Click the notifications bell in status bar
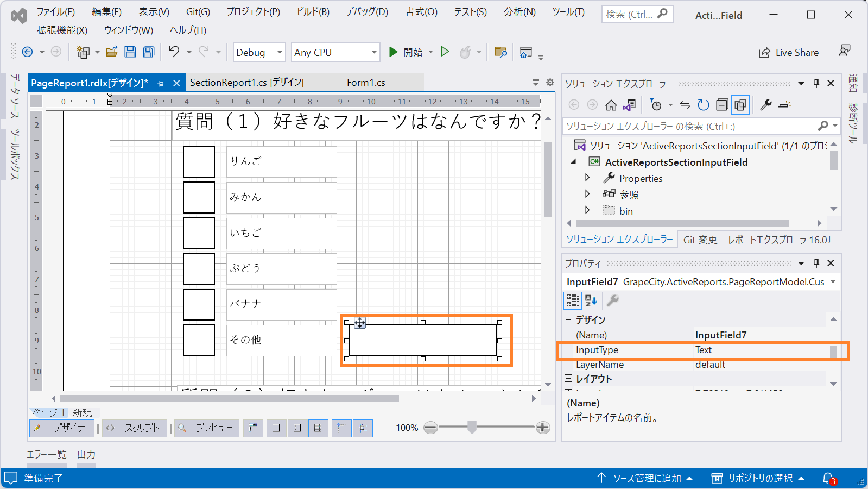The image size is (868, 489). 828,478
